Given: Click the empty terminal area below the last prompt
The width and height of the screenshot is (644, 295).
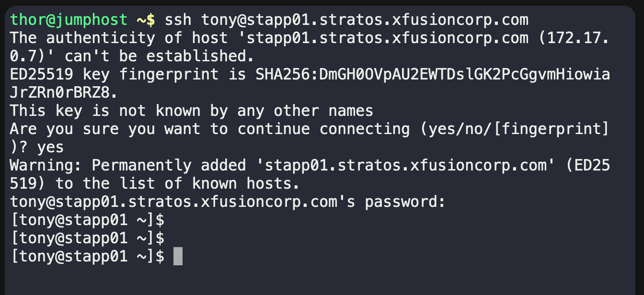Looking at the screenshot, I should 322,280.
